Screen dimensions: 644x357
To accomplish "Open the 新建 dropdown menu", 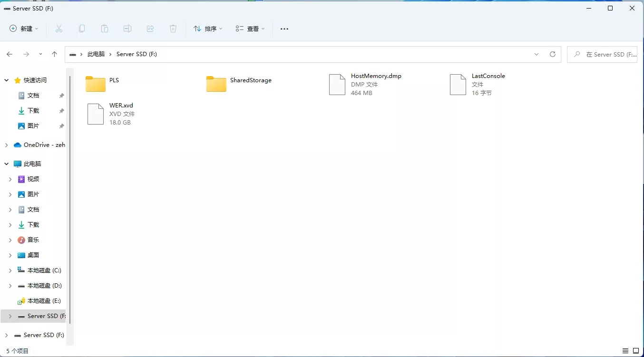I will tap(24, 29).
